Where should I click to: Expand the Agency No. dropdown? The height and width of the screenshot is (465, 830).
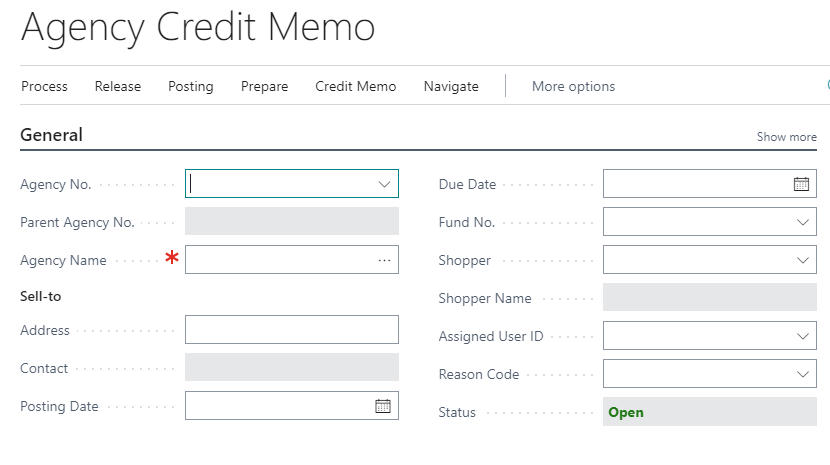pos(384,184)
